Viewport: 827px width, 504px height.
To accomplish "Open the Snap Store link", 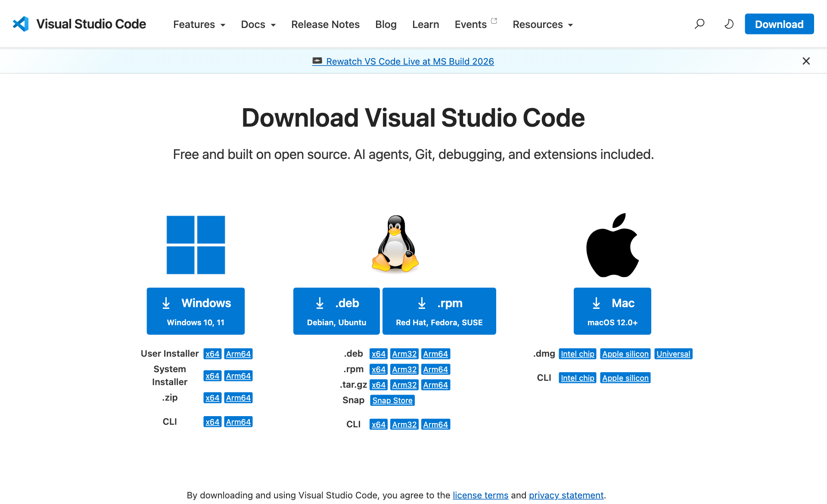I will (392, 400).
